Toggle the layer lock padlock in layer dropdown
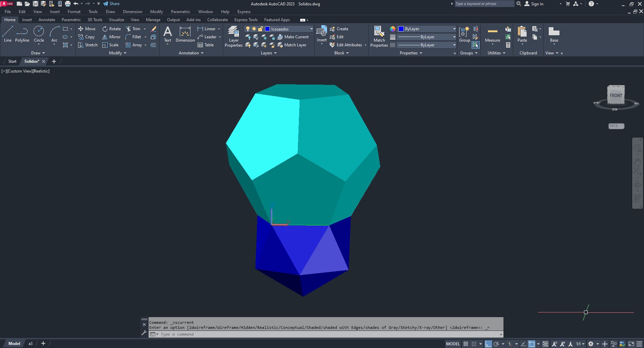This screenshot has width=644, height=348. coord(260,29)
